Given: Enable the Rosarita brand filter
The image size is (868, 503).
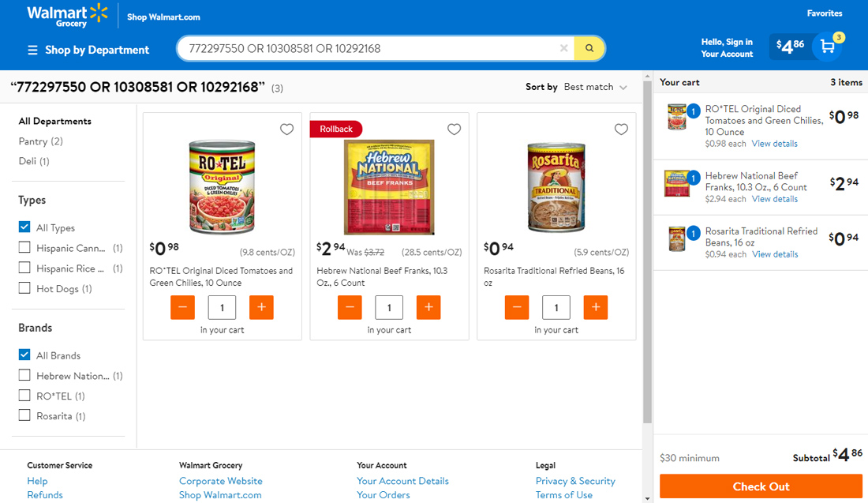Looking at the screenshot, I should point(25,415).
